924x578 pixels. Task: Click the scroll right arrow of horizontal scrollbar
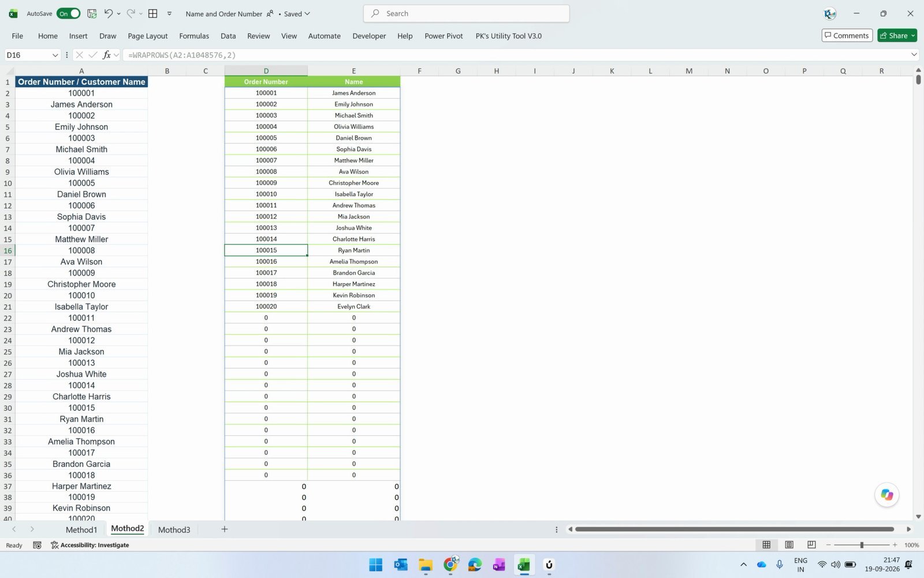908,529
